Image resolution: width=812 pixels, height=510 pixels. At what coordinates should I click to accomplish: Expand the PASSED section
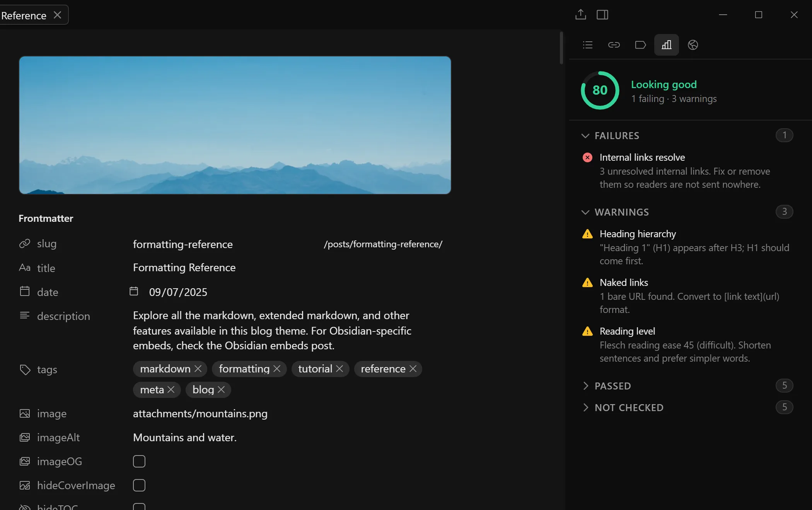click(585, 386)
